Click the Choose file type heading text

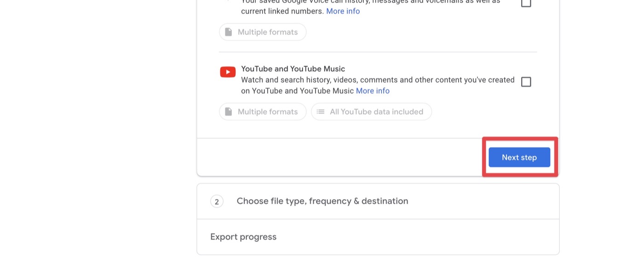click(x=322, y=201)
